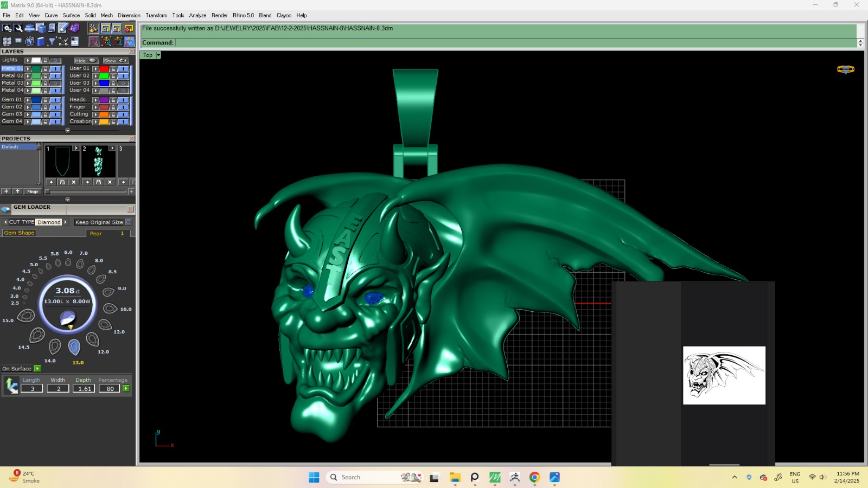The height and width of the screenshot is (488, 868).
Task: Click the blue funnel filter icon
Action: pyautogui.click(x=52, y=41)
